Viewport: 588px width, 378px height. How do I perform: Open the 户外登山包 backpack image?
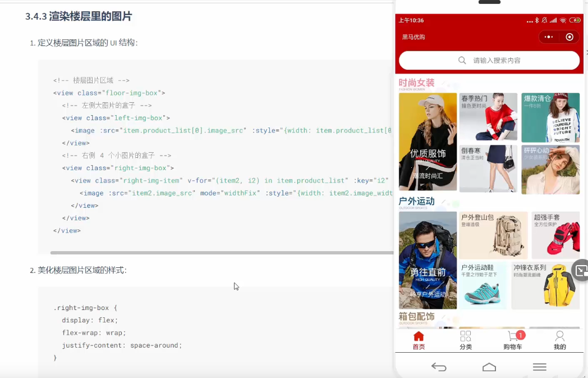tap(494, 235)
